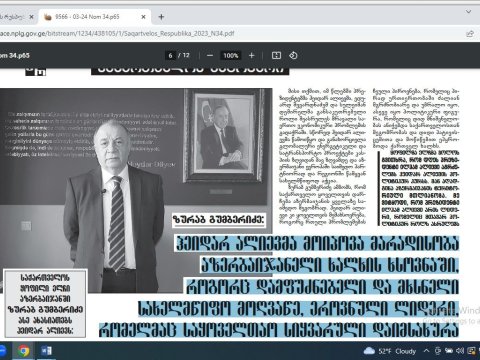Click the bordered caption box at bottom left
480x360 pixels.
tap(45, 304)
